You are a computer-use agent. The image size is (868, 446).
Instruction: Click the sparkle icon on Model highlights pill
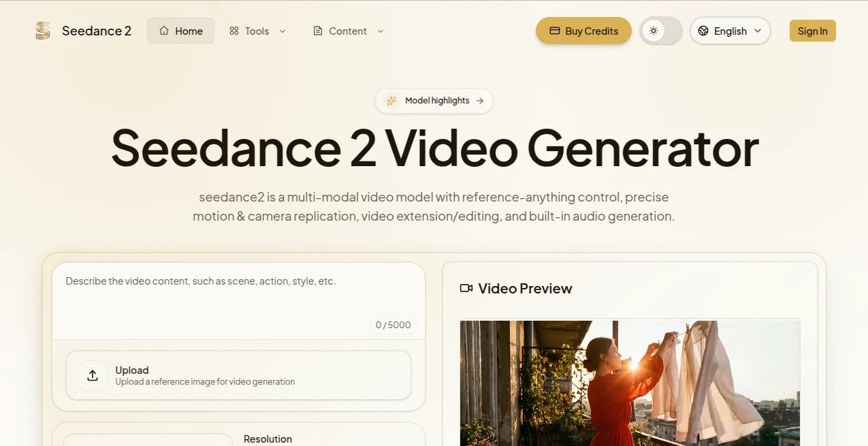[x=391, y=100]
